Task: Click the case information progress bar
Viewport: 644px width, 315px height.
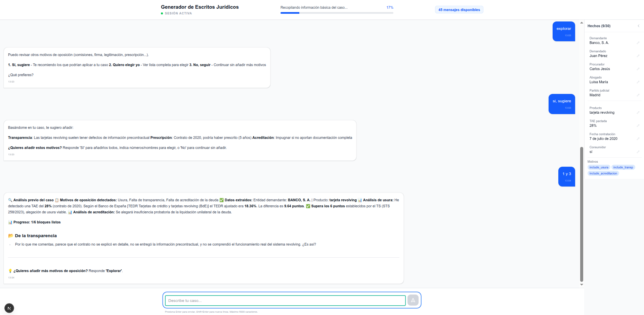Action: coord(337,13)
